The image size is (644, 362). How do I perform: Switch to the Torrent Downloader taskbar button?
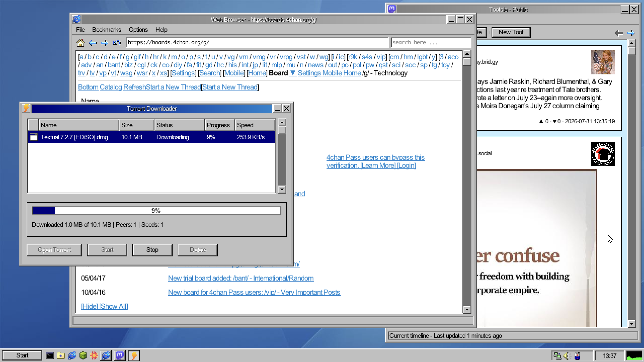coord(134,355)
